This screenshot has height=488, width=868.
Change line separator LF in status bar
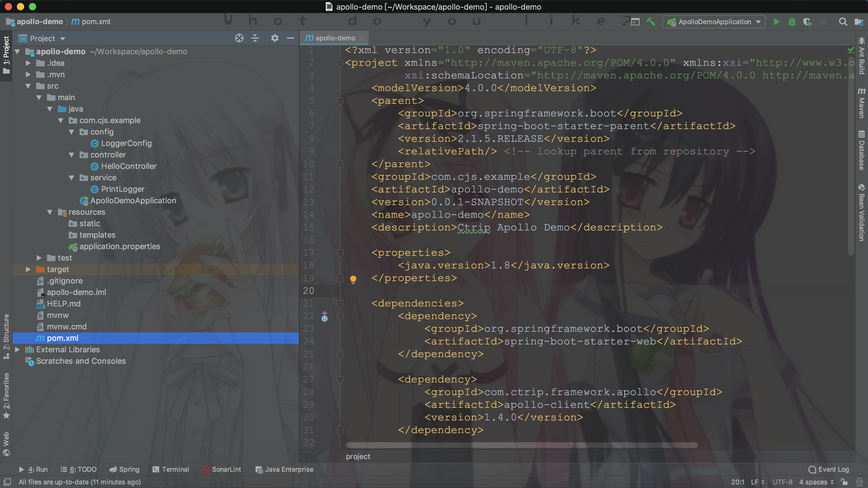(x=757, y=482)
